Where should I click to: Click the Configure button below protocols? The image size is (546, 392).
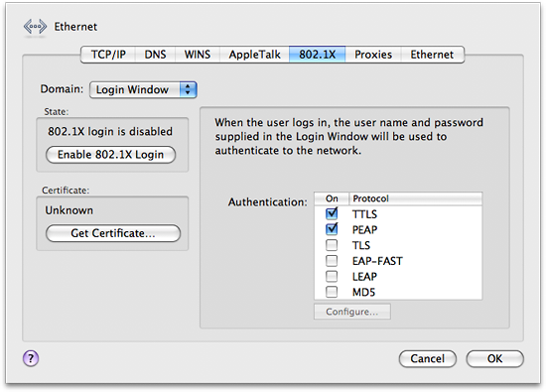pos(352,312)
